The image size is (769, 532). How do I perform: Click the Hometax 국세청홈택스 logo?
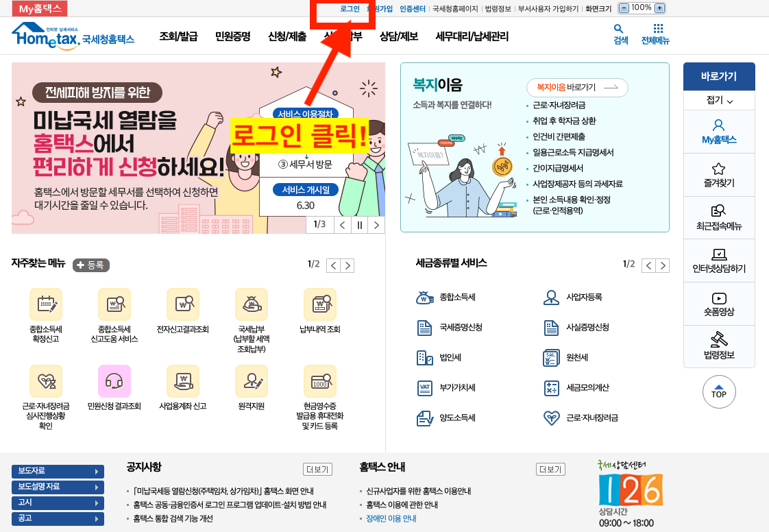(x=73, y=36)
